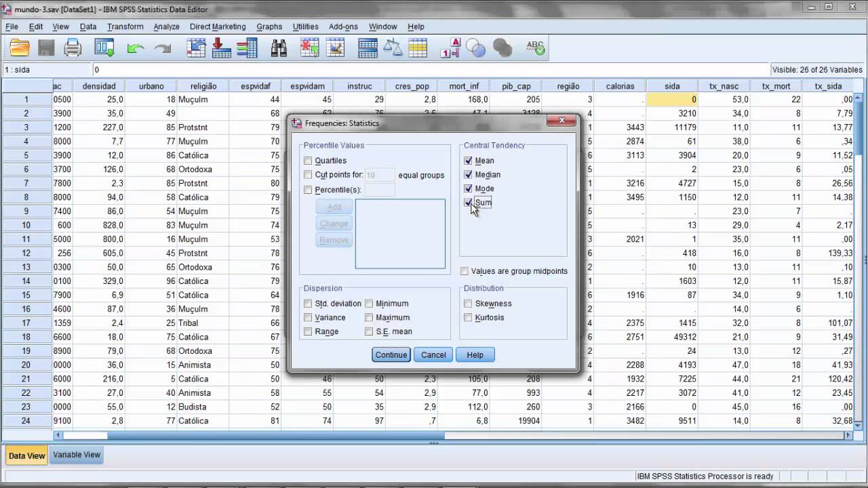Click the Show All Variables dark circles icon
This screenshot has height=488, width=868.
coord(502,48)
